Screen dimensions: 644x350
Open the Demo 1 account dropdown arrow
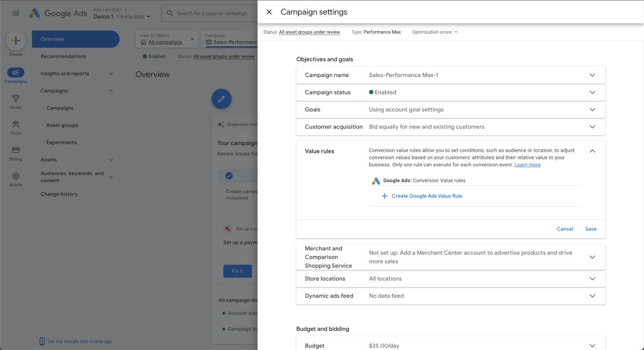click(x=149, y=17)
